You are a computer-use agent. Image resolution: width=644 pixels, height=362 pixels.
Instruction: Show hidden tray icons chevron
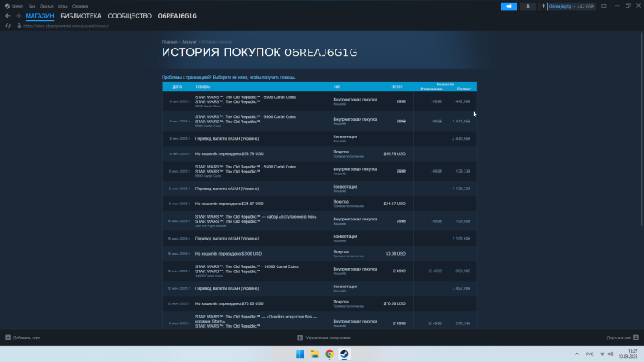(577, 354)
